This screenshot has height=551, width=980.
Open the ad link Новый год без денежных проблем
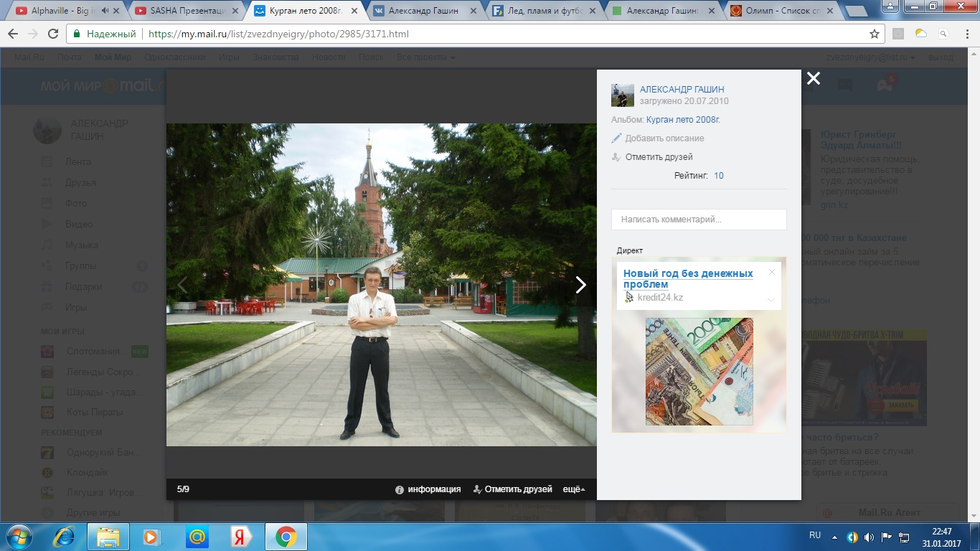pyautogui.click(x=688, y=279)
